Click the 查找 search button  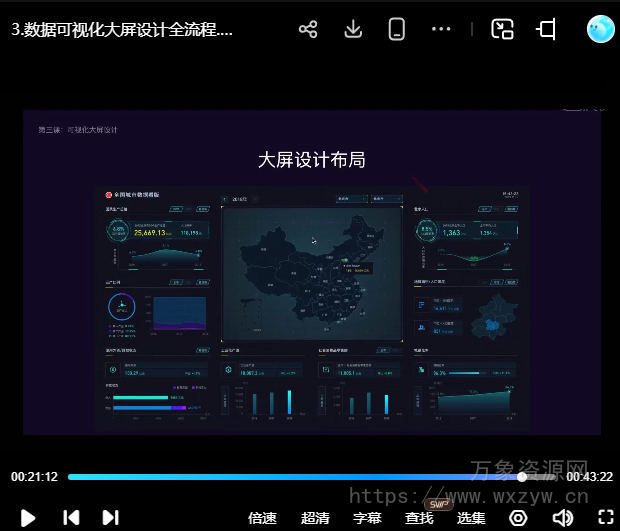click(x=419, y=518)
